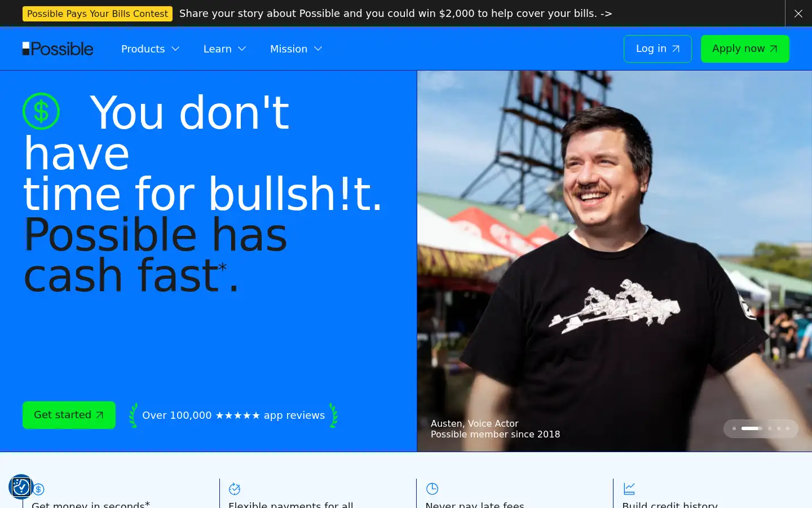Select the first carousel slide dot
Screen dimensions: 812x508
point(734,428)
